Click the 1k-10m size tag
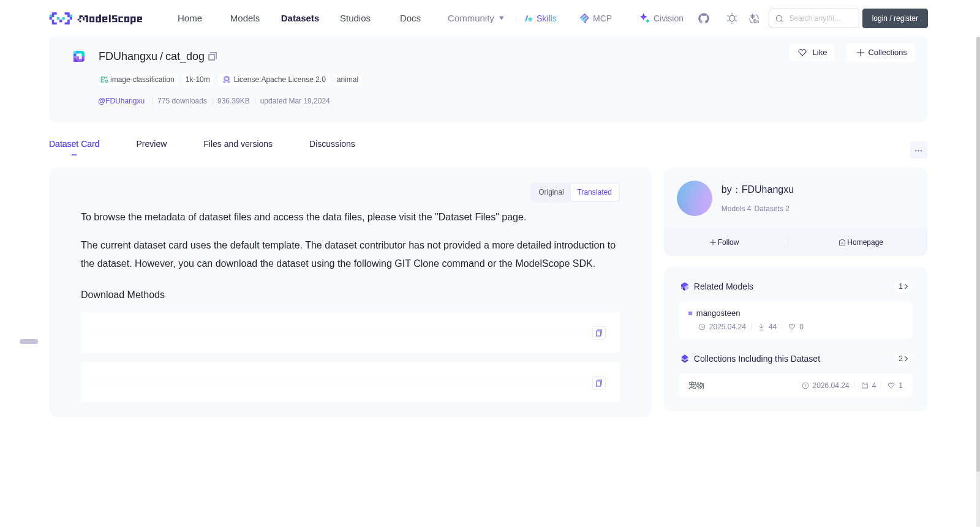Image resolution: width=980 pixels, height=527 pixels. [198, 80]
